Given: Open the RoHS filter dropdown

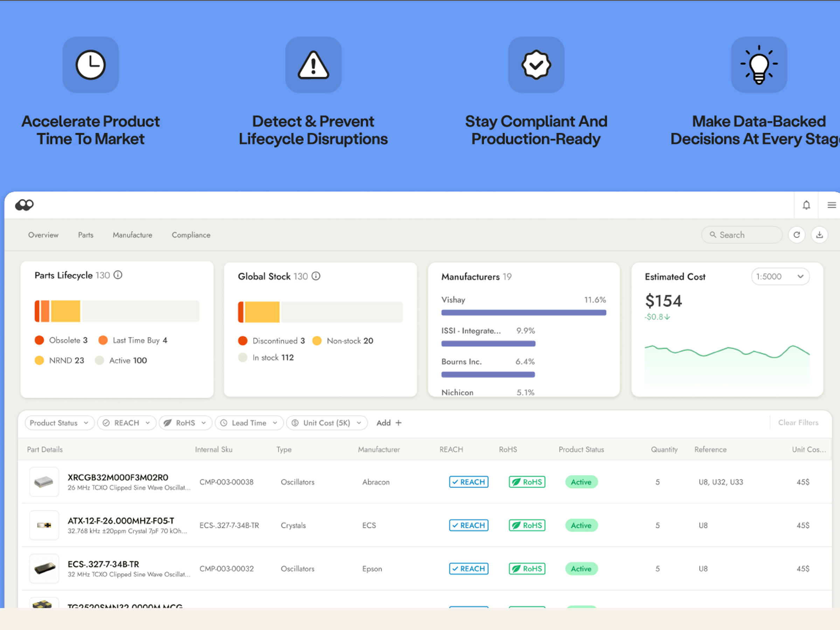Looking at the screenshot, I should coord(186,423).
